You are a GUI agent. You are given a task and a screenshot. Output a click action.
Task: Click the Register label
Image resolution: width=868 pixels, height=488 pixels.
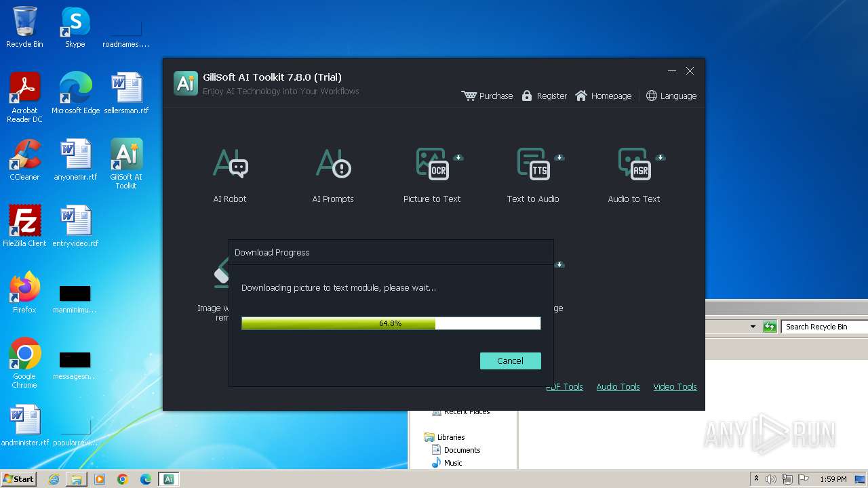551,96
